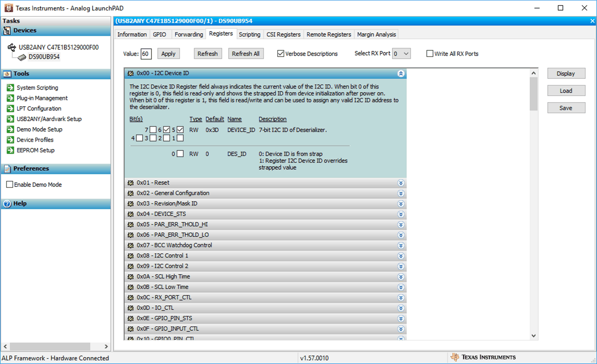This screenshot has height=364, width=597.
Task: Switch to the Information tab
Action: (132, 34)
